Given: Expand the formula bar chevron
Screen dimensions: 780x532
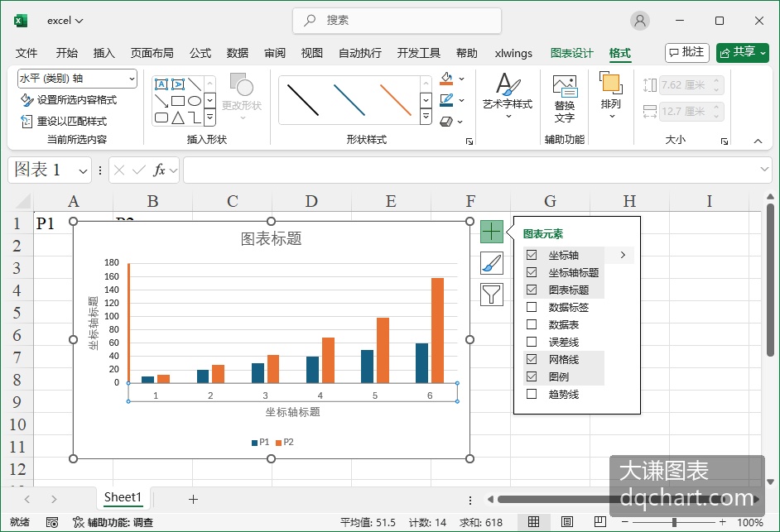Looking at the screenshot, I should [x=764, y=170].
